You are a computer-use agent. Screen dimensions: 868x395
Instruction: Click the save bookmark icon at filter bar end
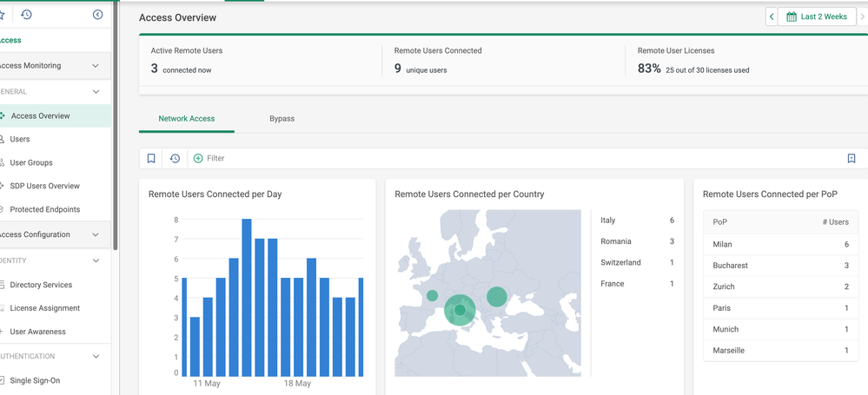pos(851,158)
